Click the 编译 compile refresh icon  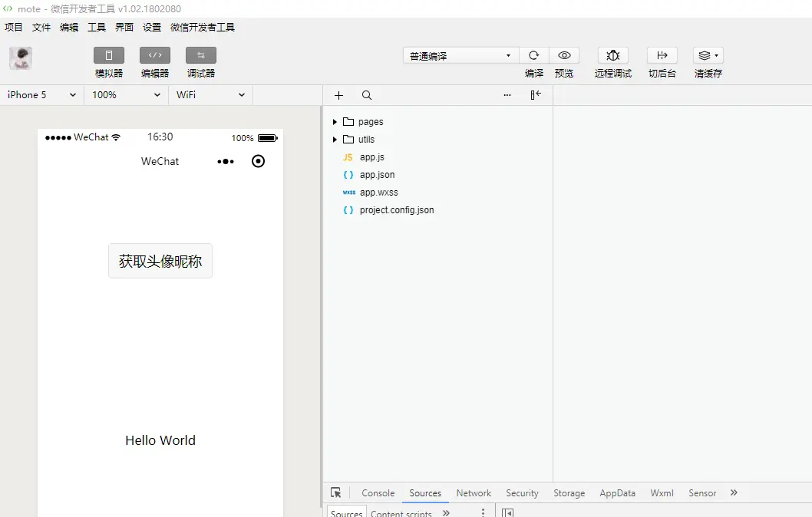[534, 55]
